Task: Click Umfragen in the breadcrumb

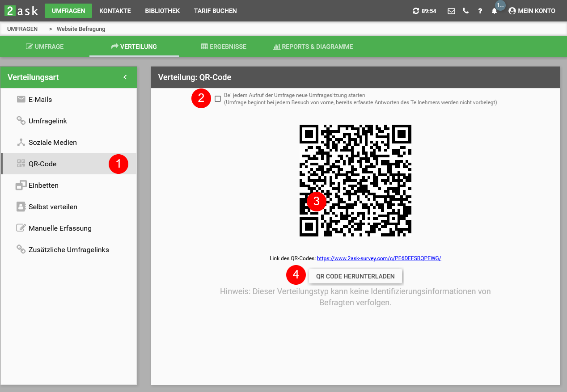Action: pyautogui.click(x=22, y=29)
